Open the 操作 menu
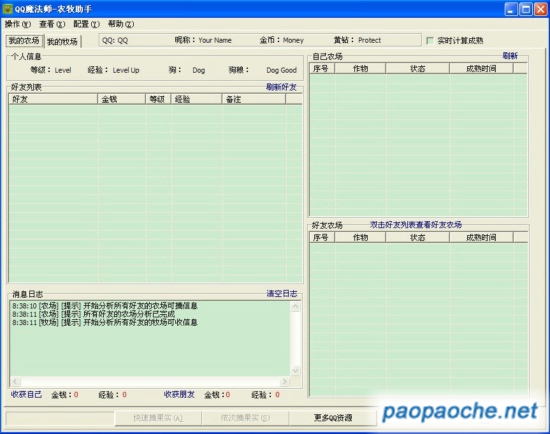The width and height of the screenshot is (550, 434). click(18, 24)
